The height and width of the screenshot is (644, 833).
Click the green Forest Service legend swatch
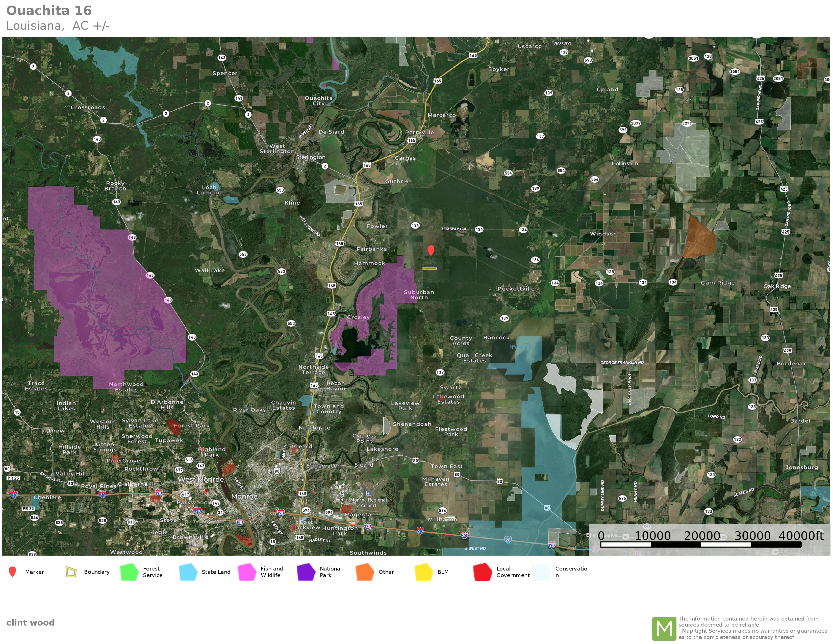[x=129, y=572]
